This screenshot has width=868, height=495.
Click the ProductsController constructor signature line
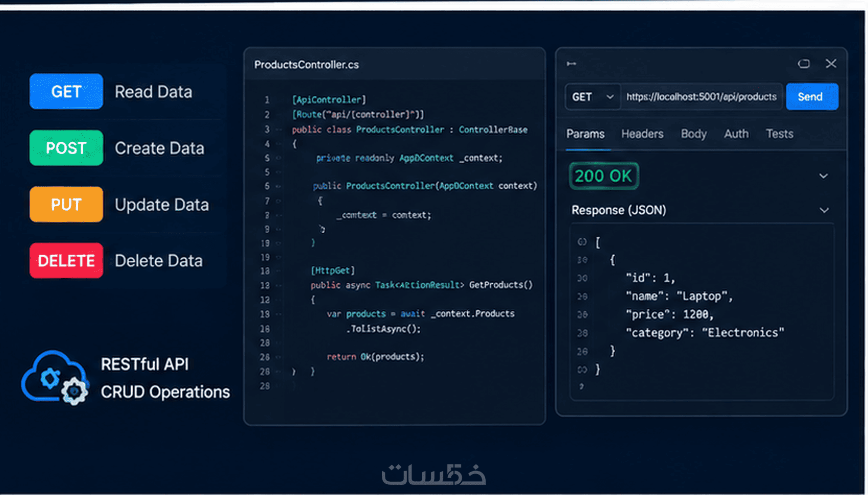click(x=425, y=186)
